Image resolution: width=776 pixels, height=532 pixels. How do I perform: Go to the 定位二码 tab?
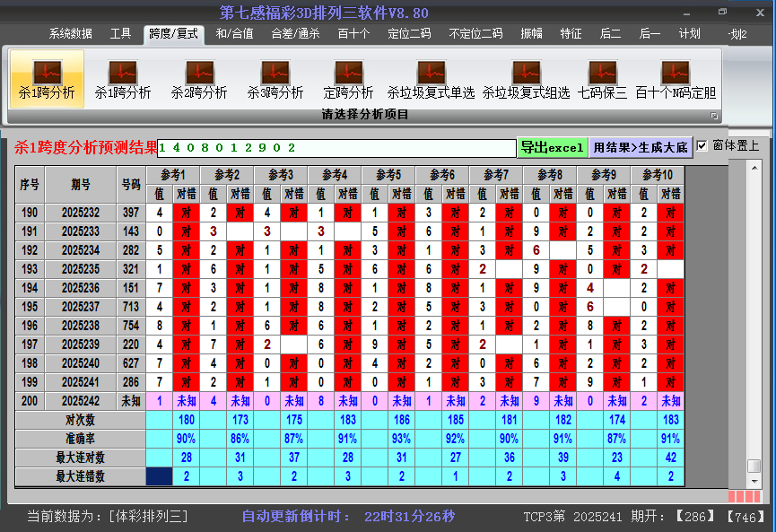(409, 34)
